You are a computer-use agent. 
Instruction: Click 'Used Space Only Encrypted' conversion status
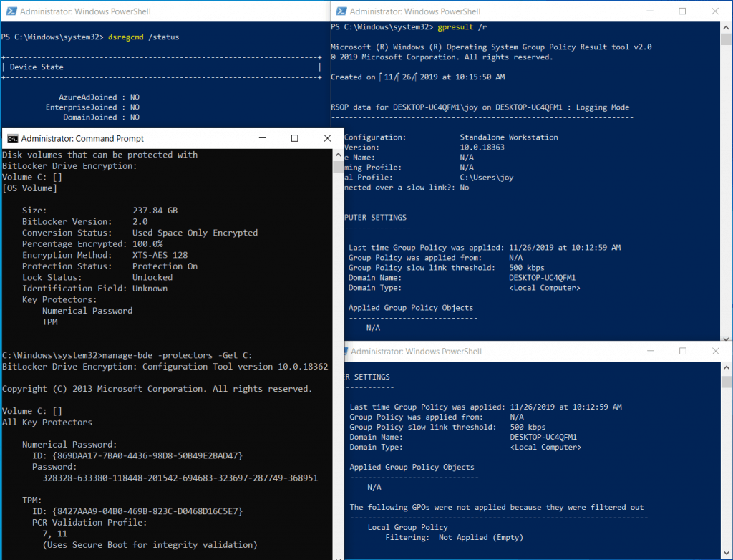pos(195,233)
